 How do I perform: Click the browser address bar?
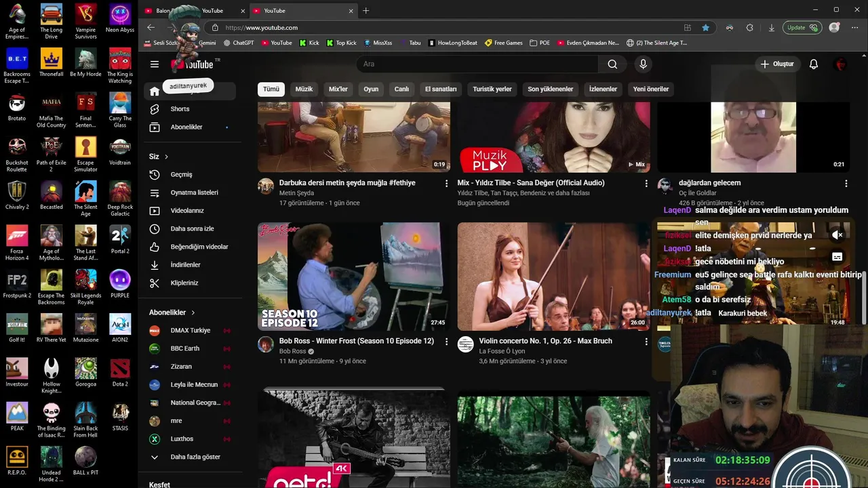click(x=448, y=28)
